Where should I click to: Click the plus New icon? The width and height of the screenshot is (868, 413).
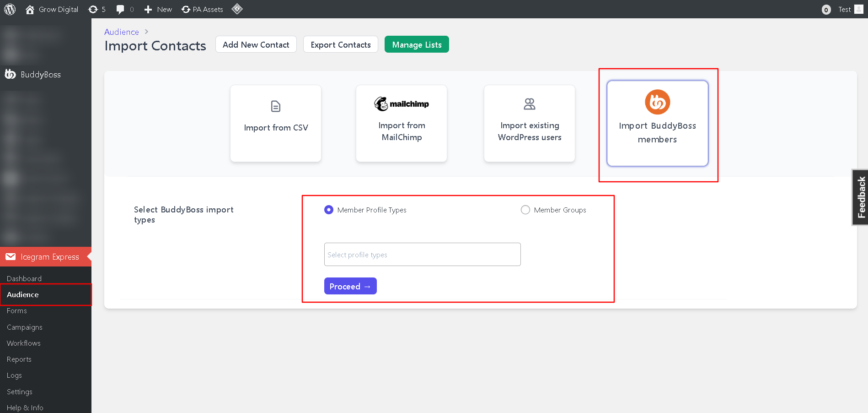(x=148, y=9)
